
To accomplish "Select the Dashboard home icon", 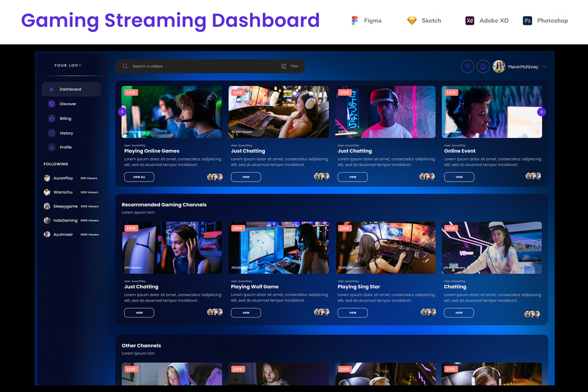I will pyautogui.click(x=52, y=89).
